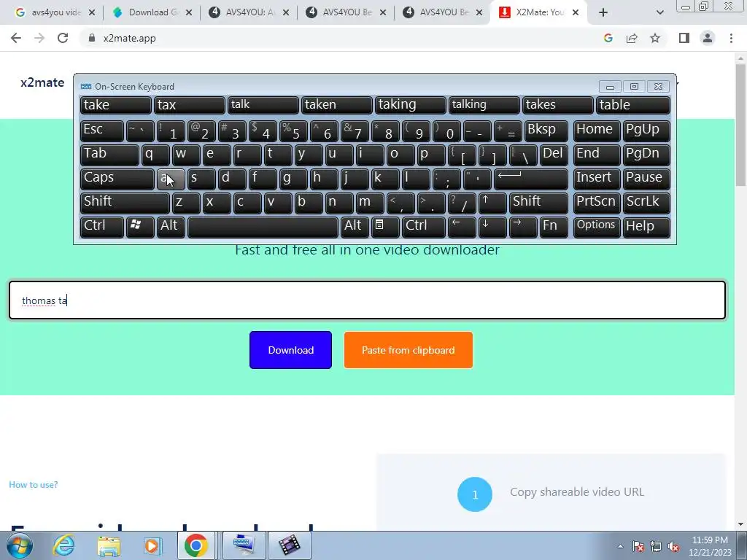The height and width of the screenshot is (560, 747).
Task: Open the Windows Start orb
Action: (x=20, y=545)
